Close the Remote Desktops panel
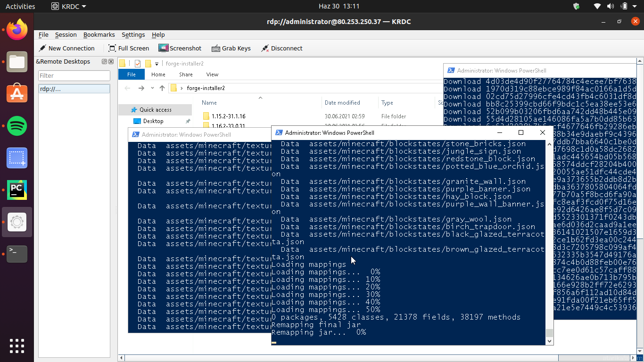The height and width of the screenshot is (362, 644). (x=111, y=62)
